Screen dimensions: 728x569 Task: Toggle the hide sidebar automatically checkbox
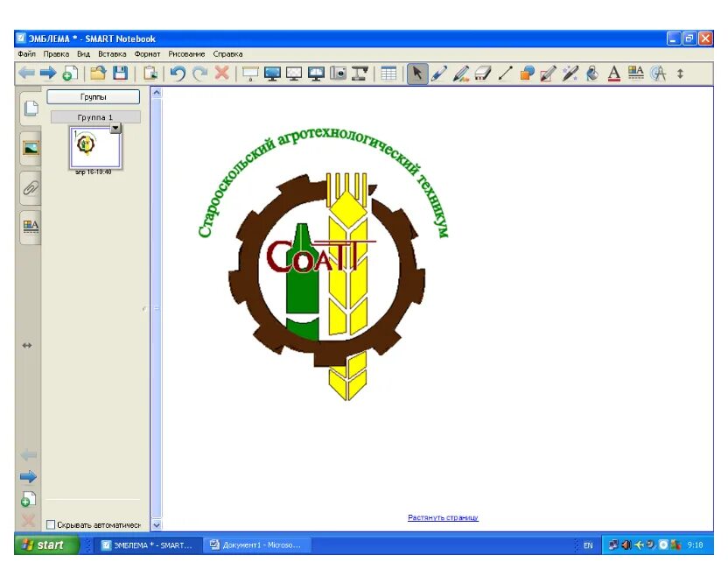[x=51, y=524]
